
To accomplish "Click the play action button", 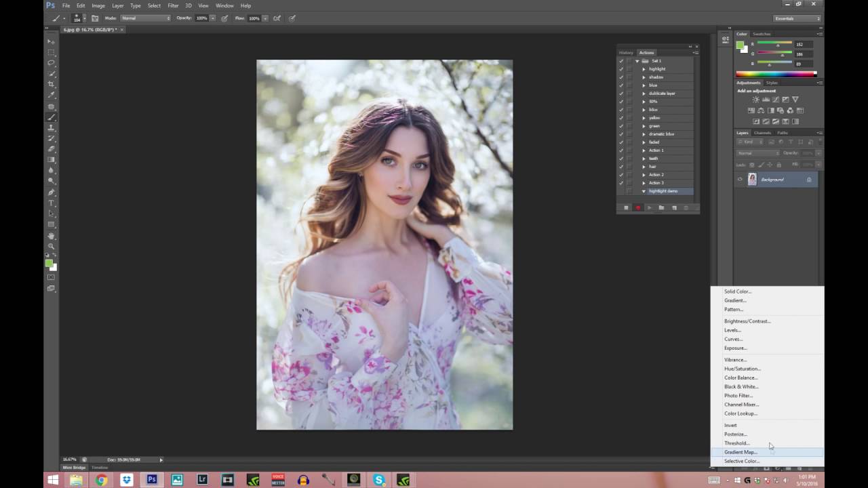I will (x=650, y=207).
